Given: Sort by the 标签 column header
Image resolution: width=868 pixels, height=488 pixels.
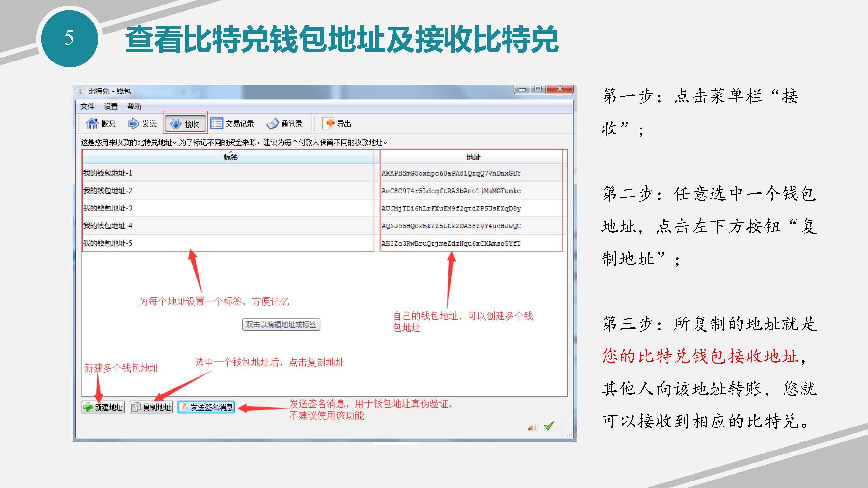Looking at the screenshot, I should (230, 157).
